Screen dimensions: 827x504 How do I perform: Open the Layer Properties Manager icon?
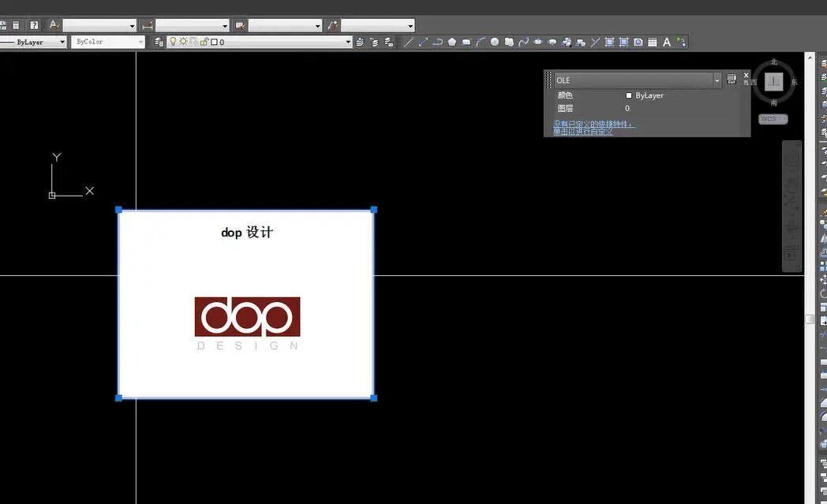(x=159, y=42)
